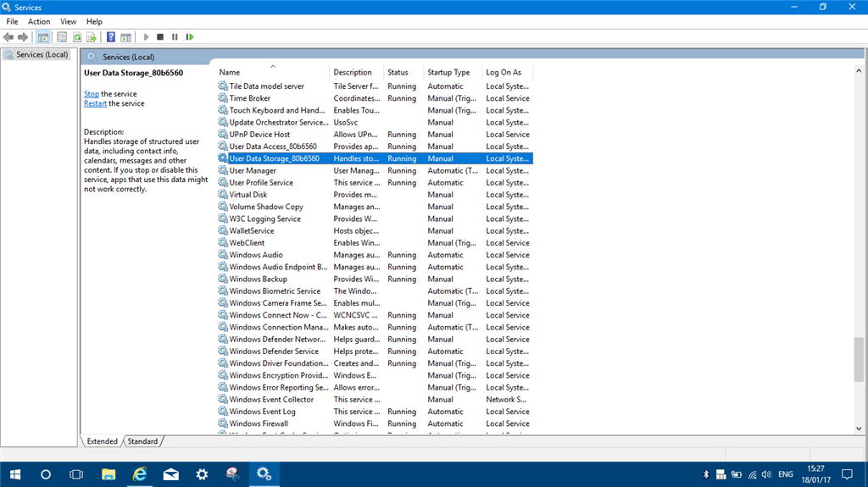This screenshot has width=868, height=487.
Task: Open the Windows Start button
Action: click(15, 475)
